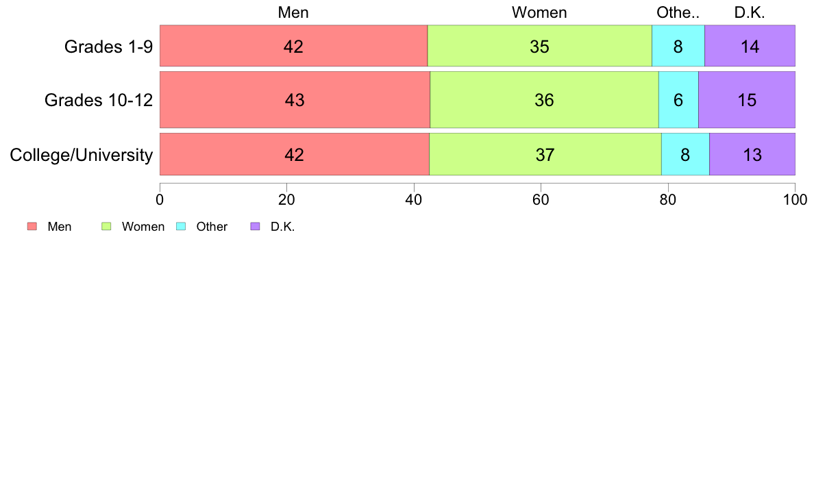Viewport: 814px width, 504px height.
Task: Click the red Men legend swatch
Action: tap(32, 226)
